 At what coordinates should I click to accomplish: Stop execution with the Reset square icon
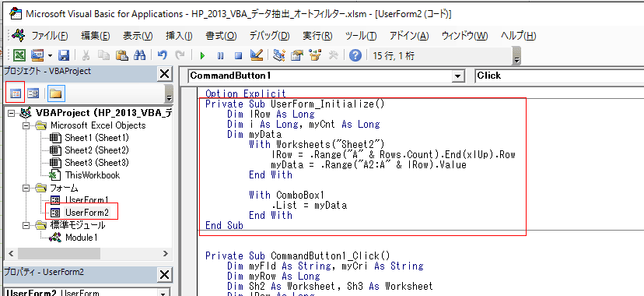tap(239, 56)
